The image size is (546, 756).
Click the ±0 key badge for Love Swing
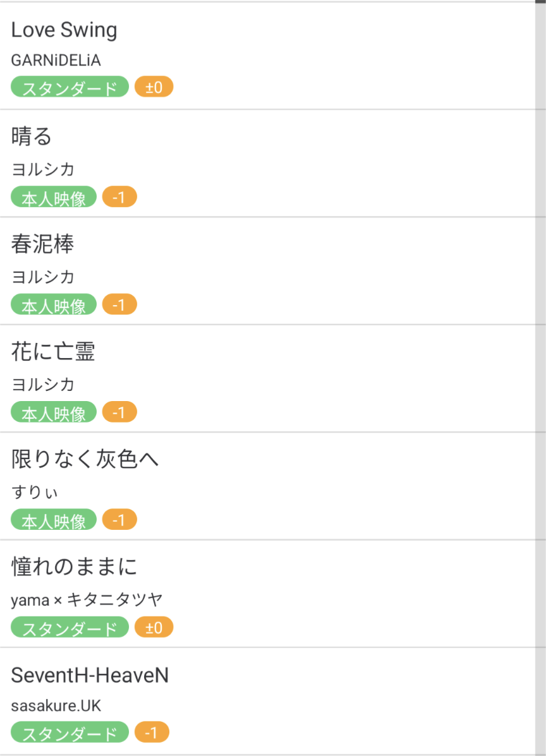(x=154, y=87)
